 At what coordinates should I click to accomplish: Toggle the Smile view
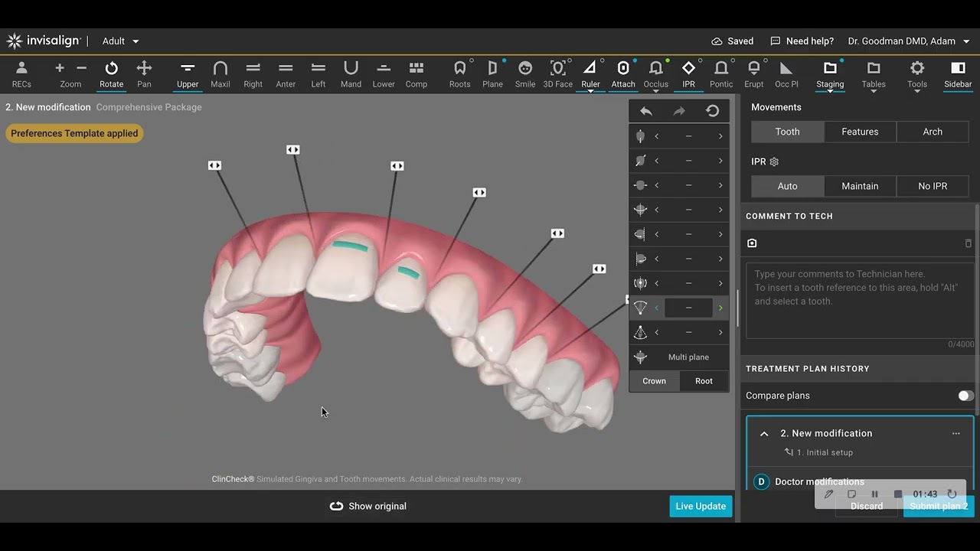(525, 74)
